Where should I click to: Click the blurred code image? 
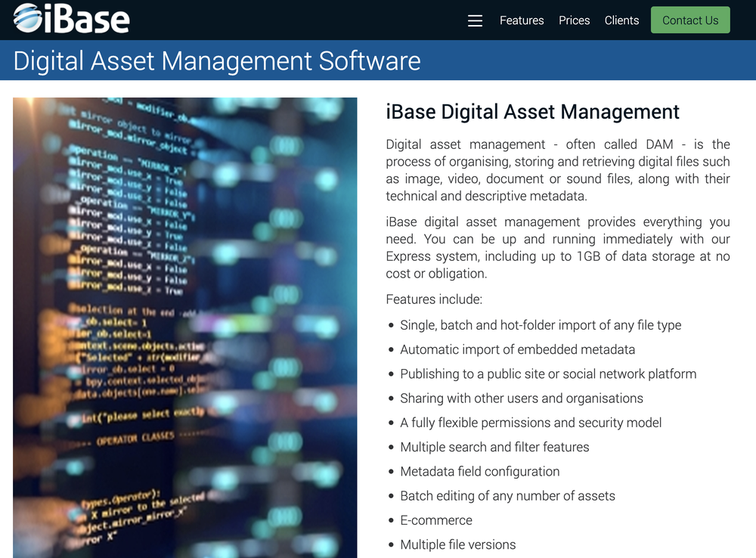pos(185,328)
